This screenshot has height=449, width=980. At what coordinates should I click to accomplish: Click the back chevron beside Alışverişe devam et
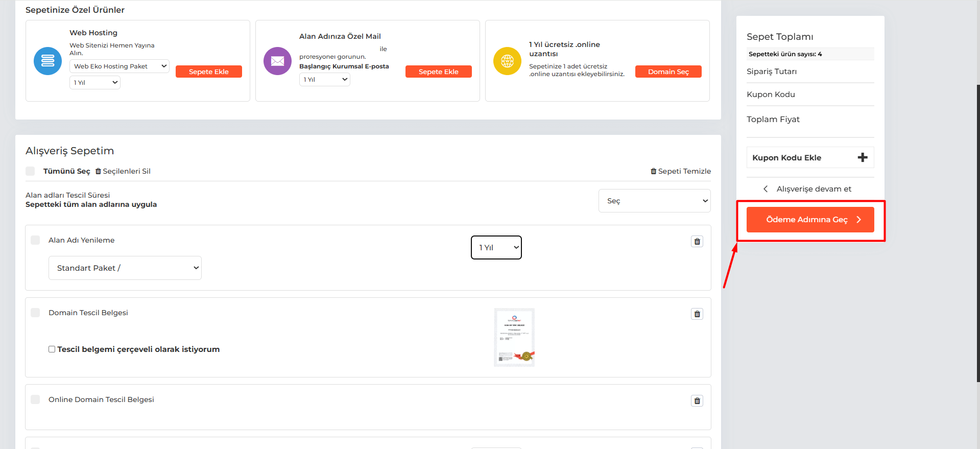point(766,189)
